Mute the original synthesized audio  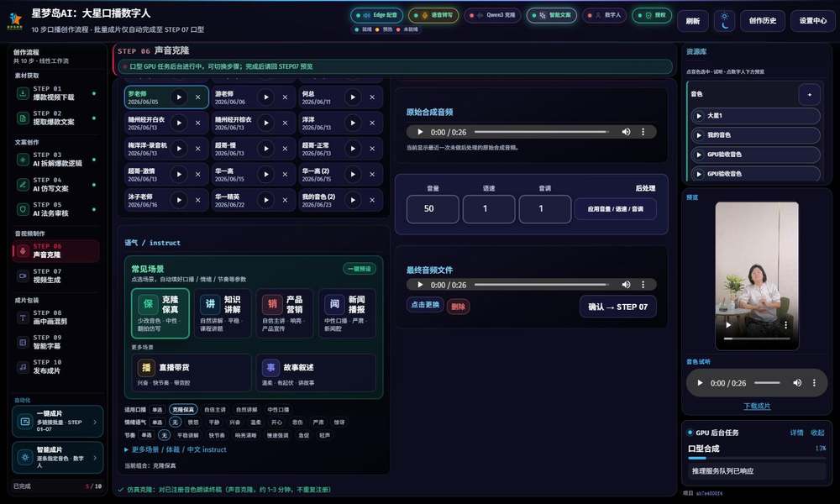coord(626,132)
